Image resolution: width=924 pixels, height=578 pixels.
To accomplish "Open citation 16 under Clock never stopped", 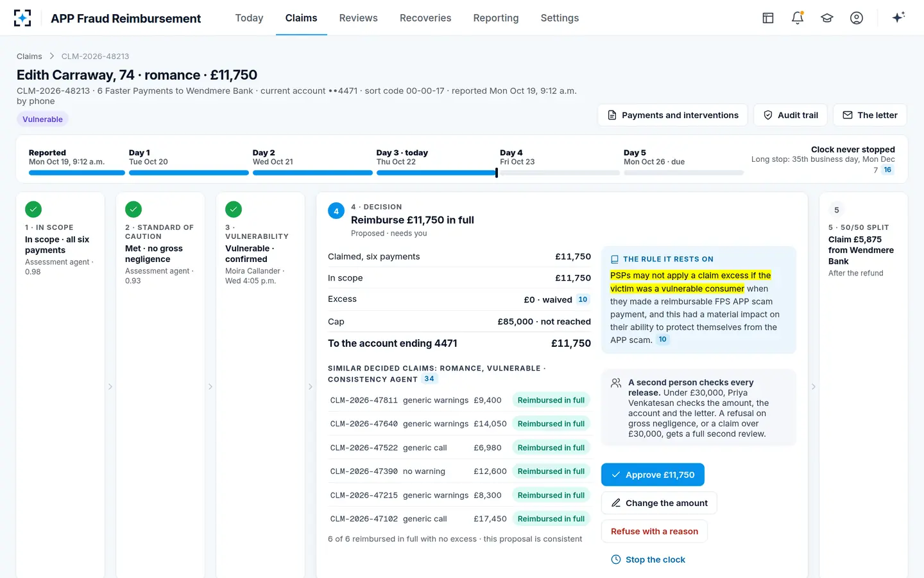I will 887,170.
